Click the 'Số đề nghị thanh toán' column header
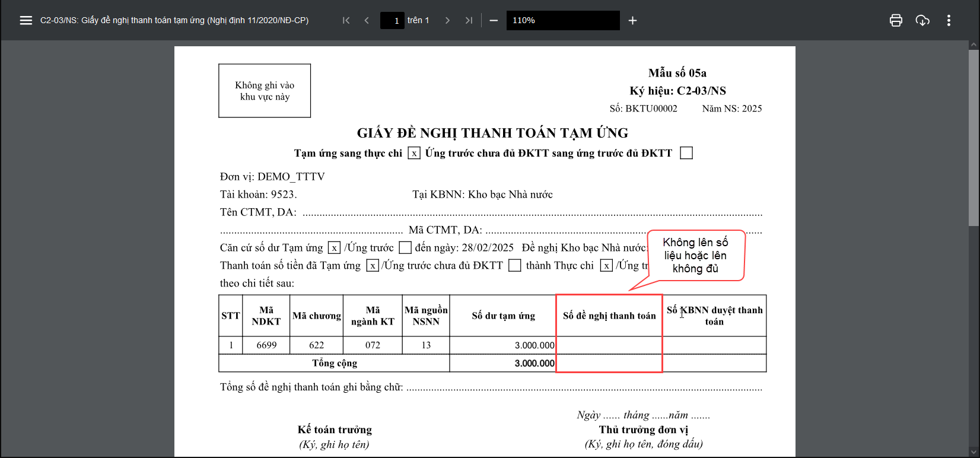 609,316
